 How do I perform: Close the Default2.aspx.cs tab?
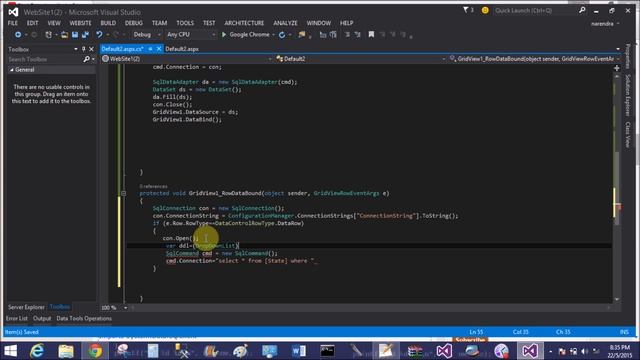pyautogui.click(x=159, y=49)
